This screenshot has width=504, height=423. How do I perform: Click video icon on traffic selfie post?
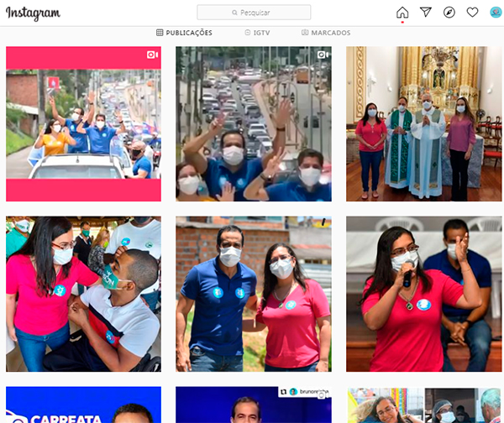tap(322, 55)
